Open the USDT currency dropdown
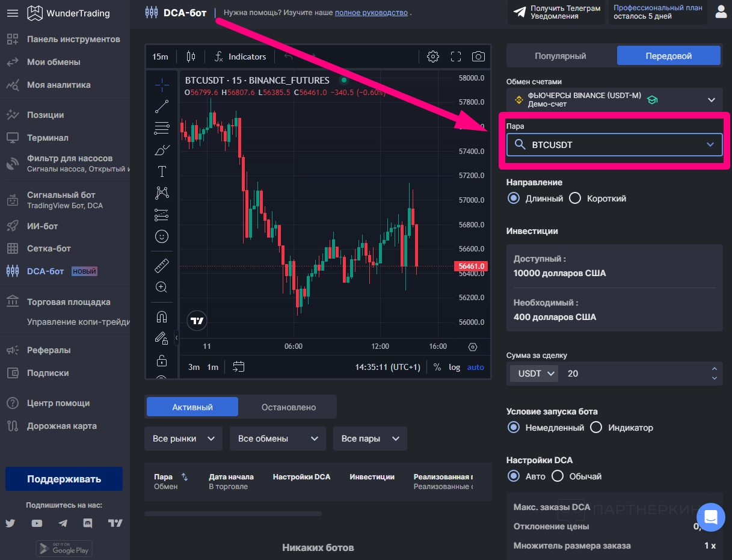 [x=534, y=374]
